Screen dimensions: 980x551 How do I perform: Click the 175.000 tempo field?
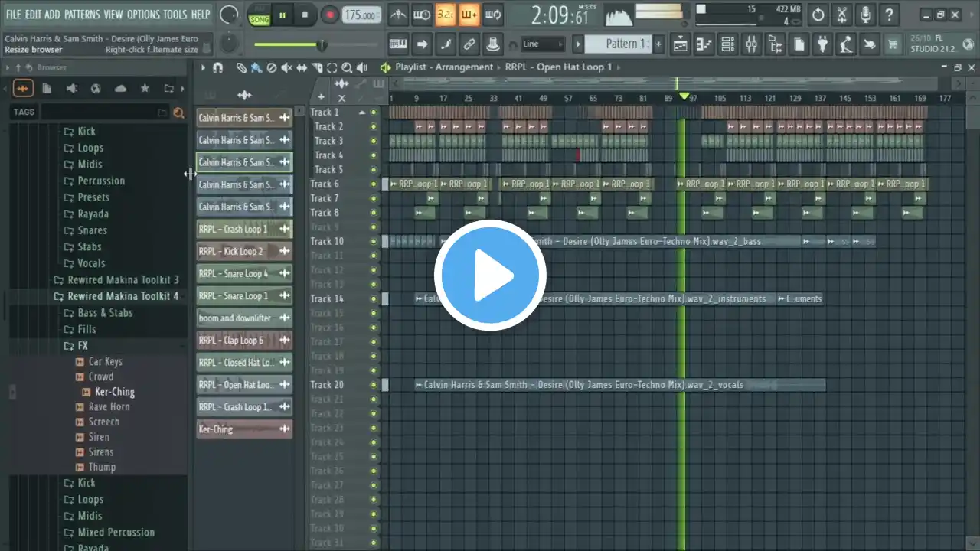[361, 15]
